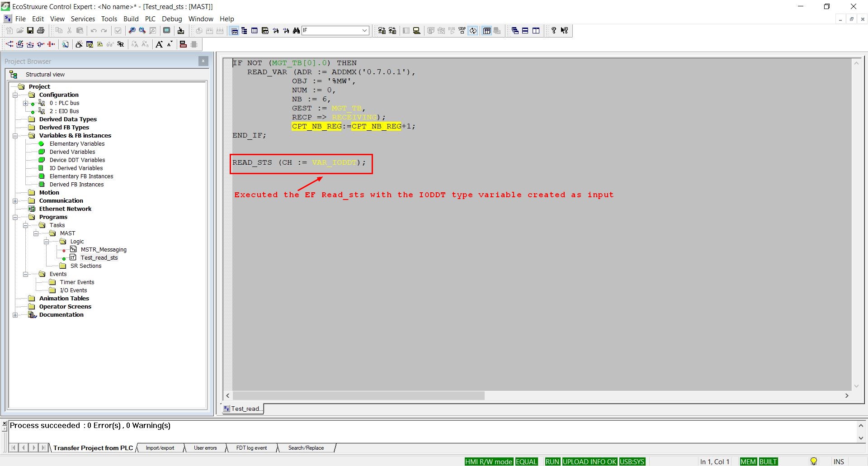Click the Tile Horizontally windows icon

tap(525, 30)
